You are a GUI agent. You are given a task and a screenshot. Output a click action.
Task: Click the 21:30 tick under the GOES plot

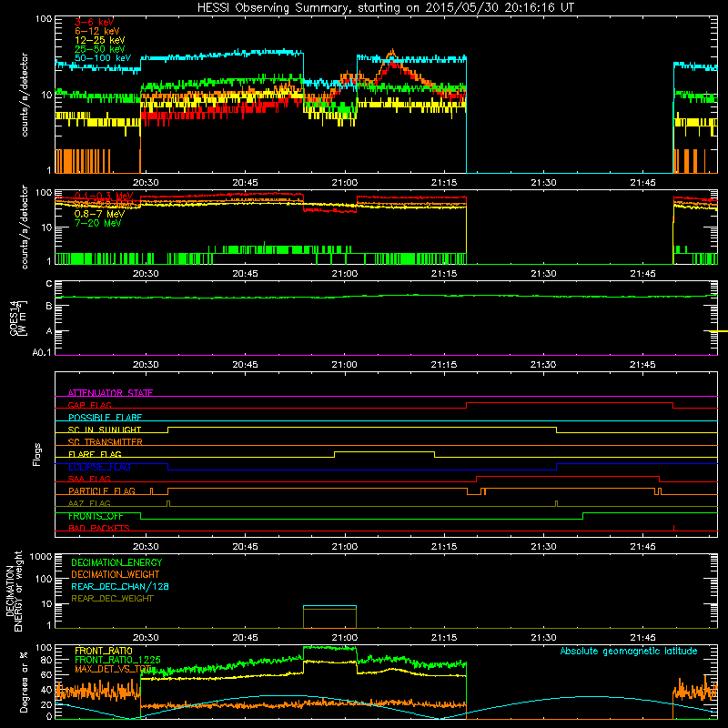click(x=543, y=365)
